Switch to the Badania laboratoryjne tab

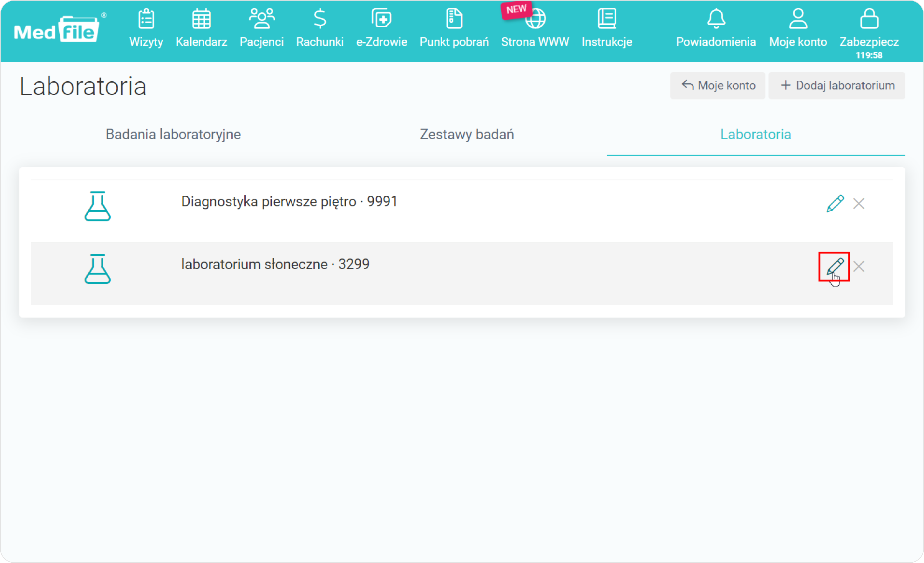pos(173,134)
